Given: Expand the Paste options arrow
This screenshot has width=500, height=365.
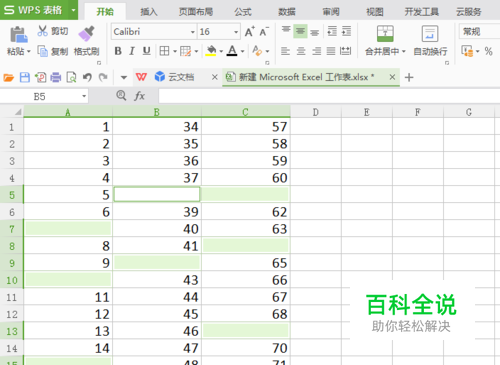Looking at the screenshot, I should 29,51.
